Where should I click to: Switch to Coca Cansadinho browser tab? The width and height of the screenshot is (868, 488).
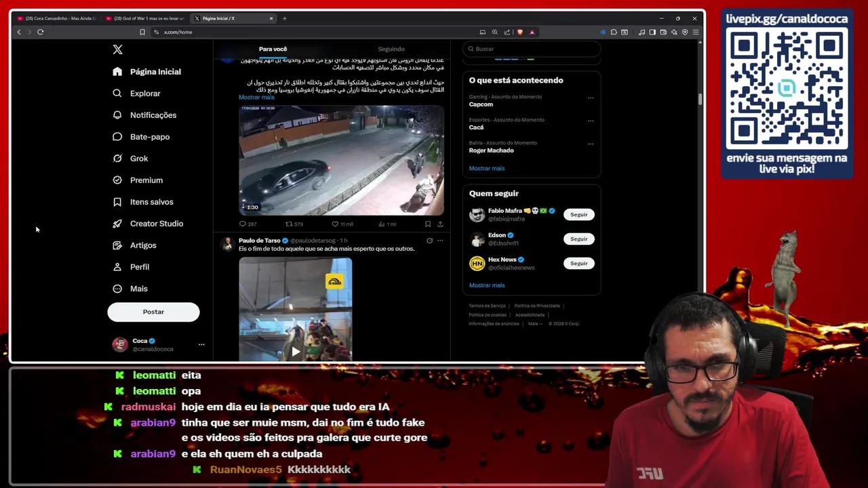[56, 18]
